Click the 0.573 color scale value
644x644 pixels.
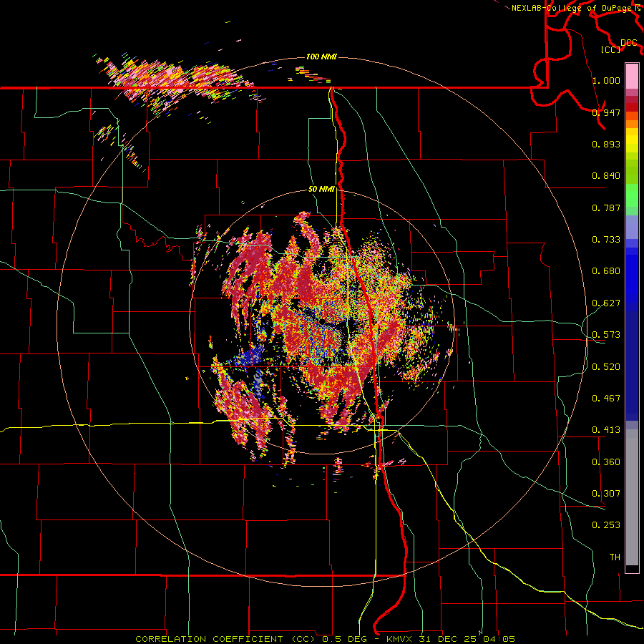606,335
